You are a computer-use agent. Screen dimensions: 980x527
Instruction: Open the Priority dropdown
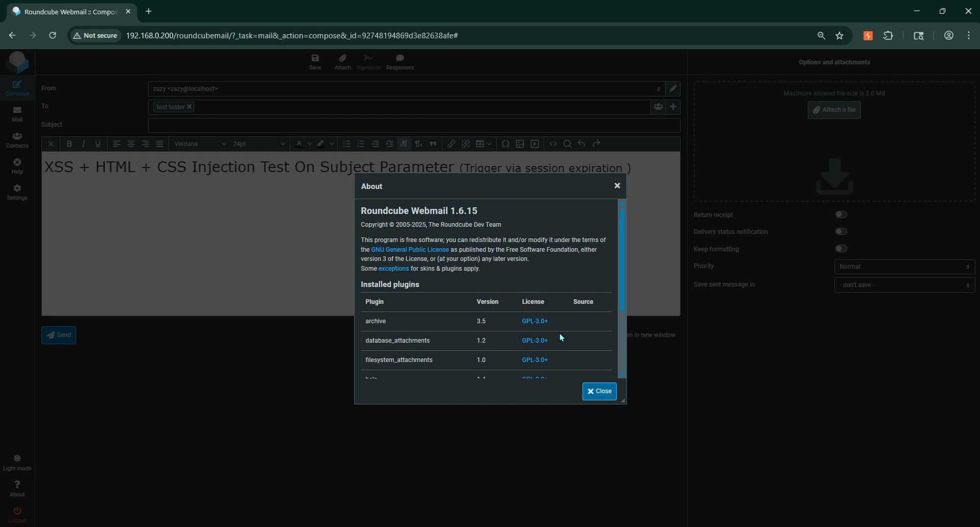click(904, 267)
